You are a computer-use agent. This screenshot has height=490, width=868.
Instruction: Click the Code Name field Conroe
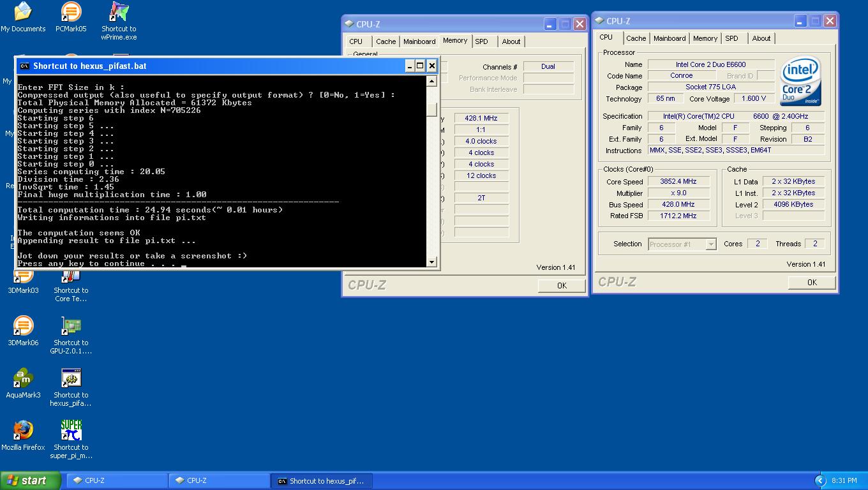pyautogui.click(x=682, y=75)
